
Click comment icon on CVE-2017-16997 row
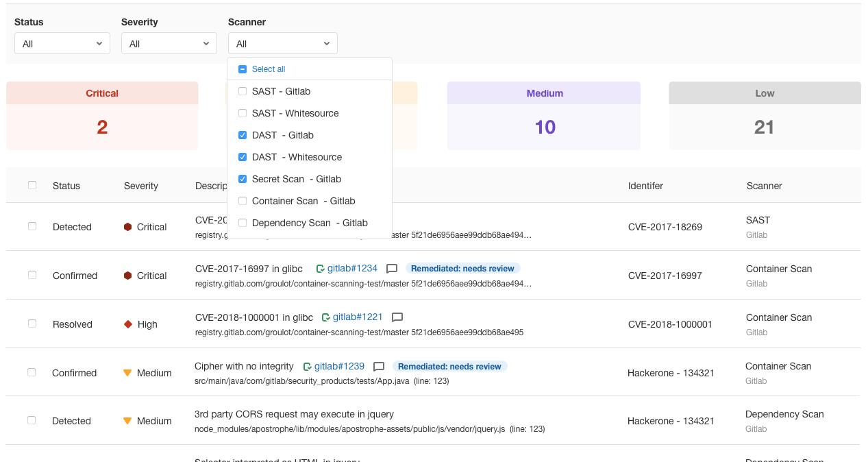tap(392, 269)
